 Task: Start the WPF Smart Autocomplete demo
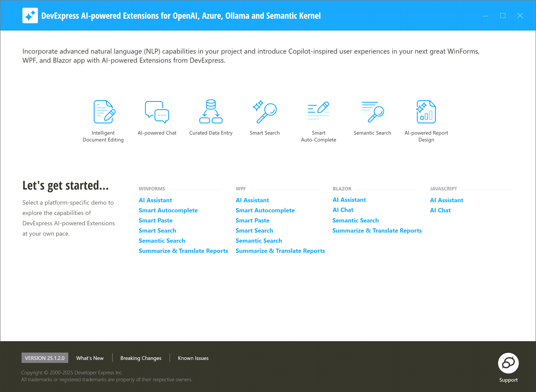click(265, 210)
